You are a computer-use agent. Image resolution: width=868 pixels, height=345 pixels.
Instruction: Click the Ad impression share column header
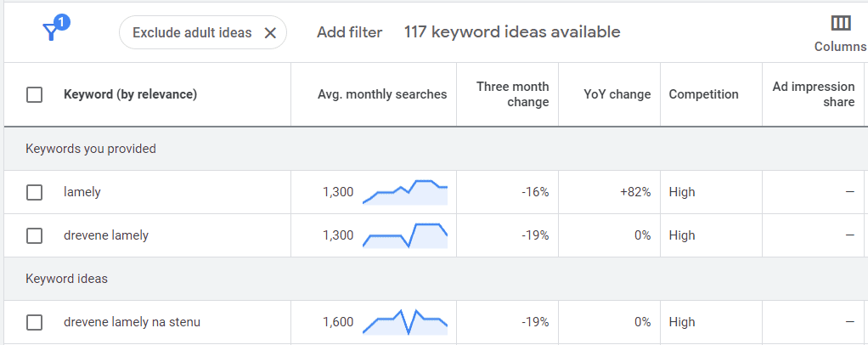coord(813,94)
